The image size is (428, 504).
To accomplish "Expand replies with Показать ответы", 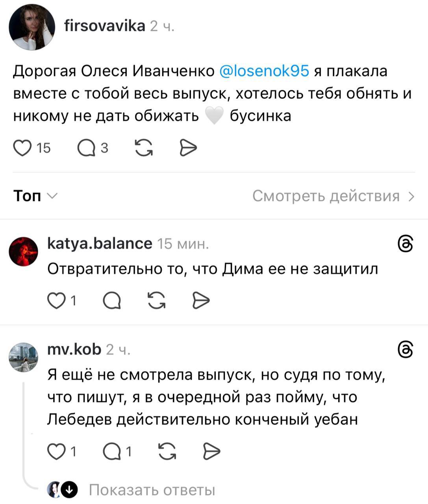I will [152, 490].
